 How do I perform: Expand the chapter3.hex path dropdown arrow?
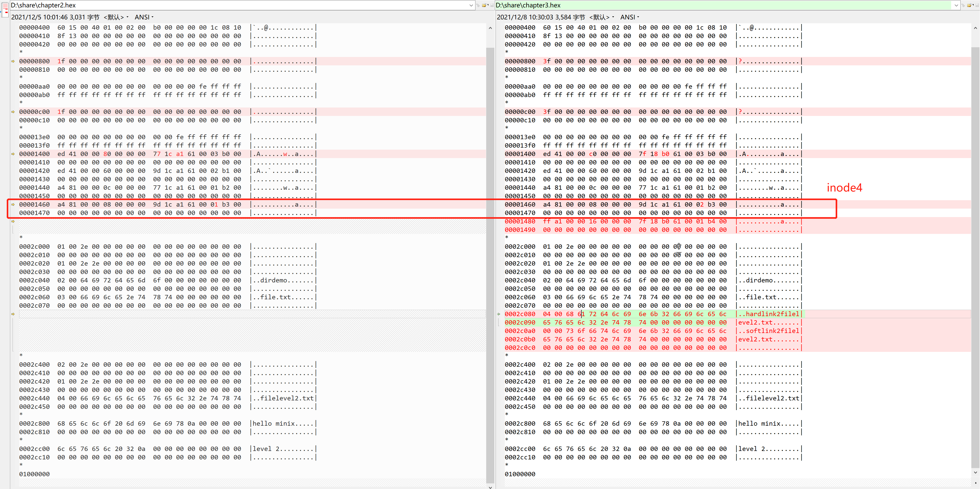click(x=956, y=5)
